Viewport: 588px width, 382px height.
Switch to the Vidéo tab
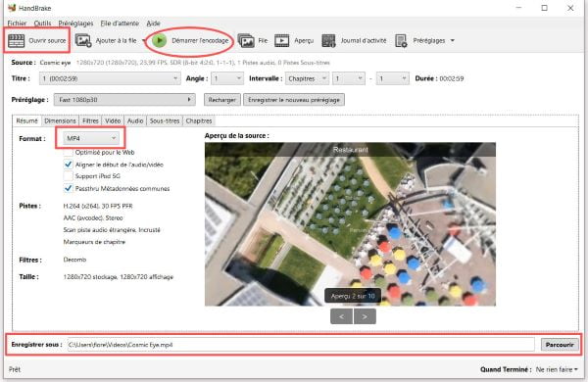(113, 120)
